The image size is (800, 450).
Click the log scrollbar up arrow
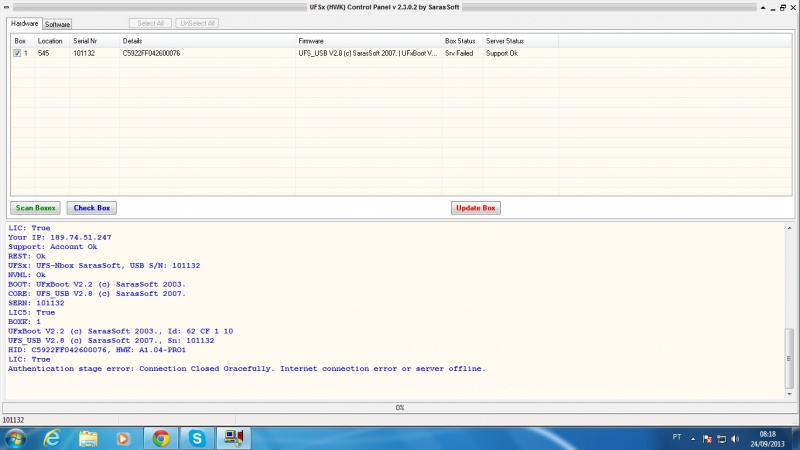tap(789, 228)
